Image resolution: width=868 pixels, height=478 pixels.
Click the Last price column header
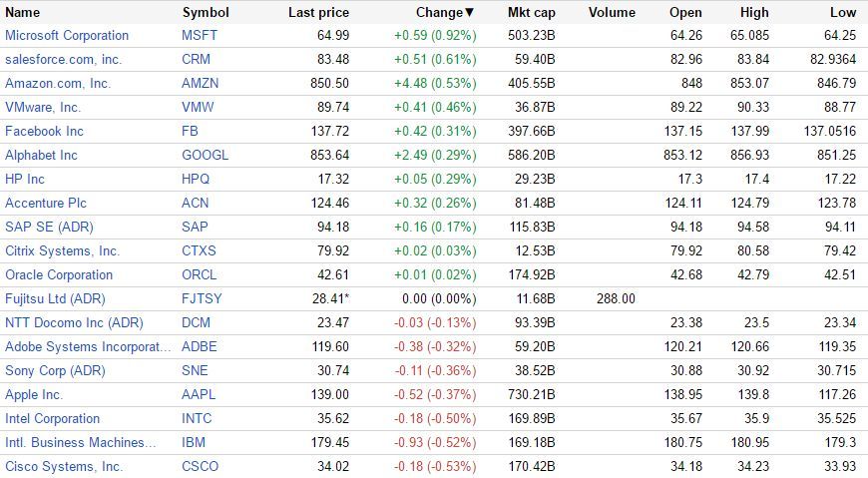coord(318,13)
